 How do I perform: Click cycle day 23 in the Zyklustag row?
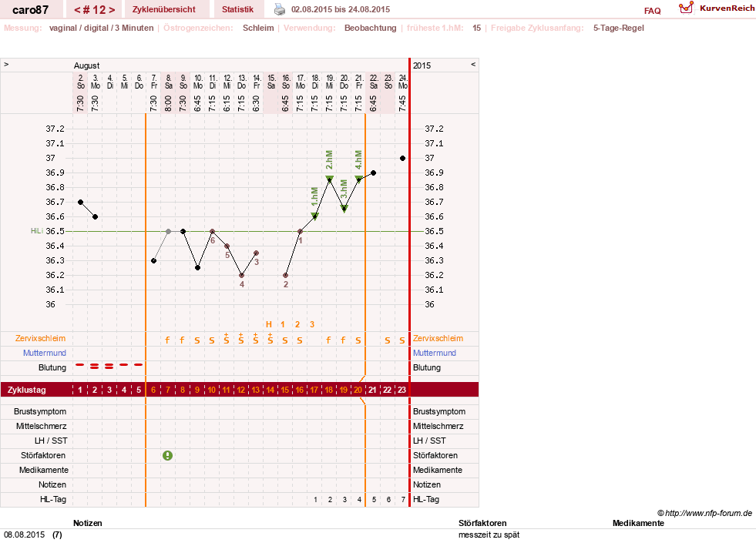click(x=402, y=390)
